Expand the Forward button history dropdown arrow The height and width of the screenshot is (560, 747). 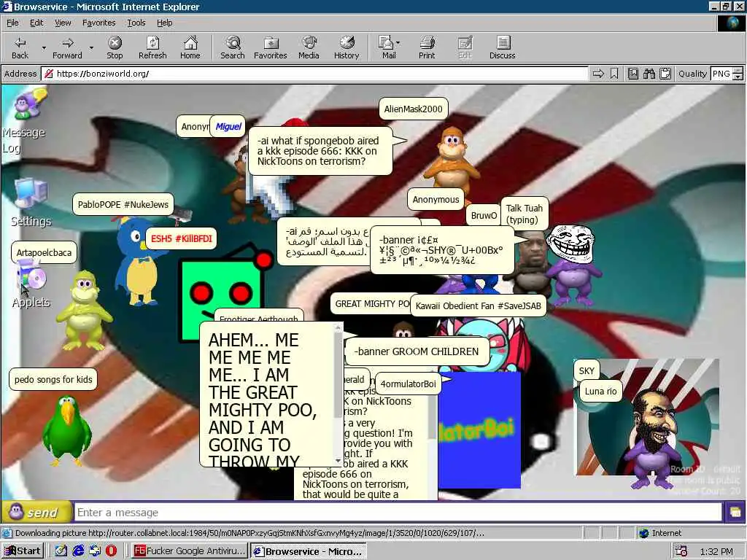point(91,47)
